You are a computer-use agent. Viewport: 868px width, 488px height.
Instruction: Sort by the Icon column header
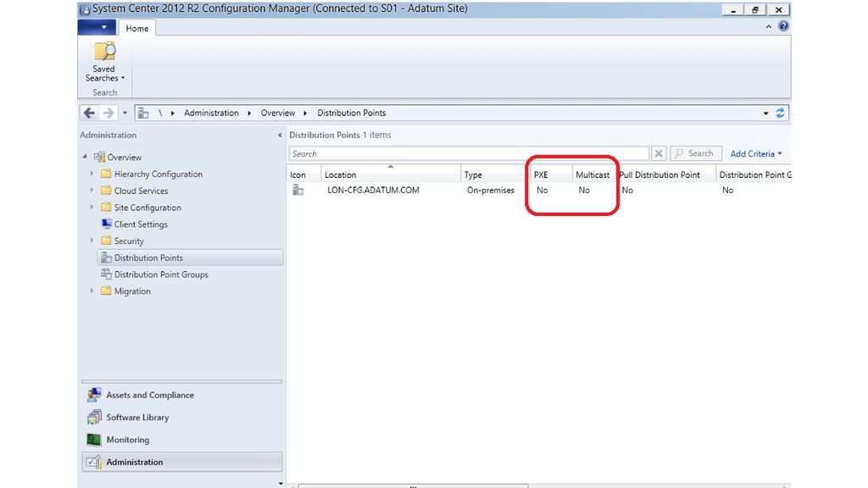tap(304, 175)
